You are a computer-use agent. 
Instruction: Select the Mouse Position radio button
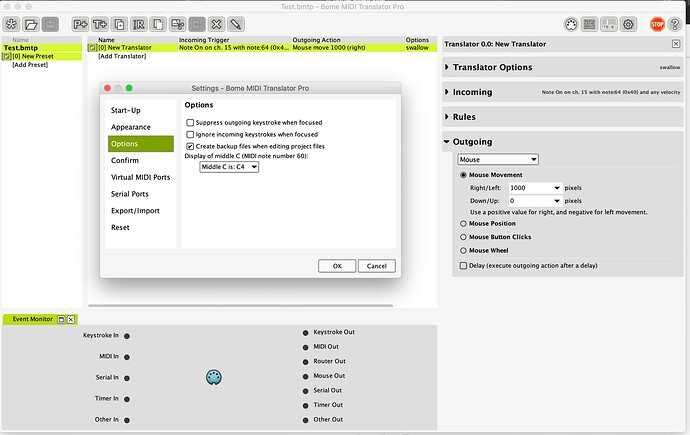463,223
